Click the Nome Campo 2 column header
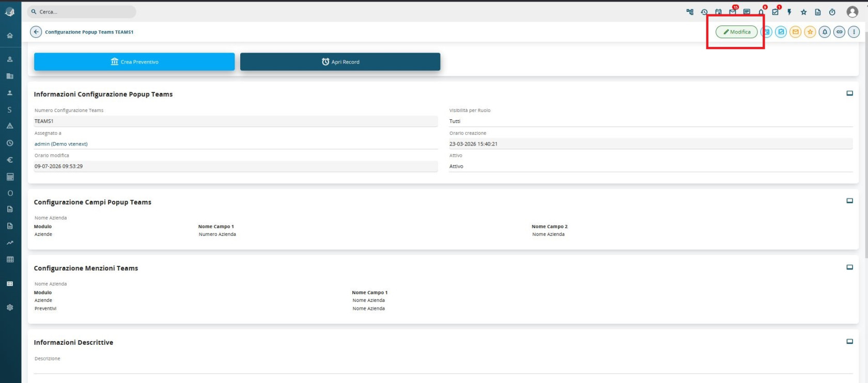 click(x=549, y=227)
